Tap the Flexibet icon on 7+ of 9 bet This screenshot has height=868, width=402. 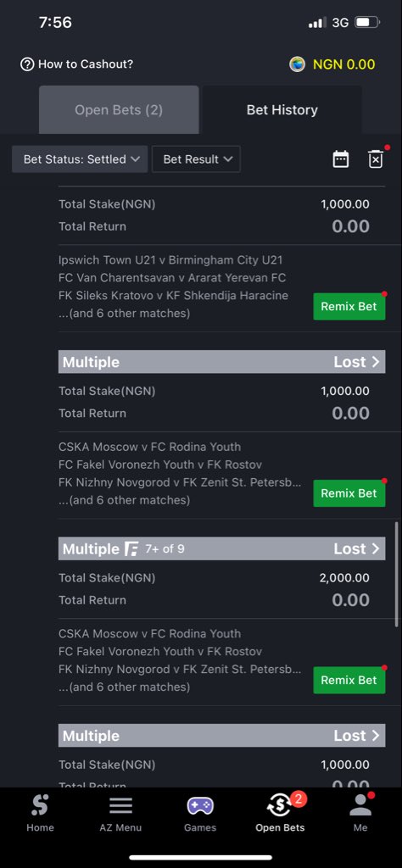click(x=131, y=549)
